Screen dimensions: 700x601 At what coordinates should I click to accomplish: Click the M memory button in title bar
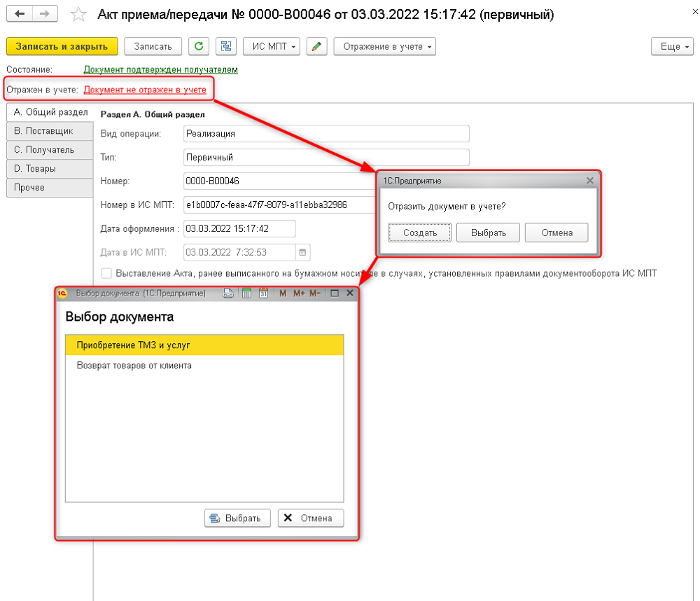pos(283,293)
